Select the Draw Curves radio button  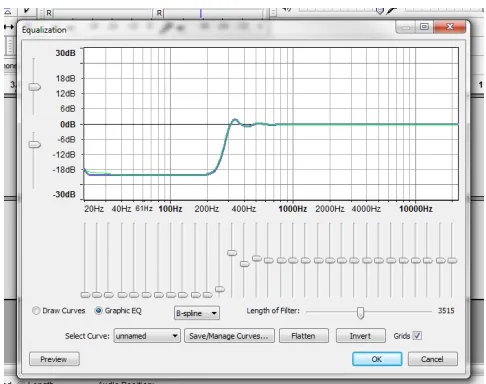pos(36,311)
